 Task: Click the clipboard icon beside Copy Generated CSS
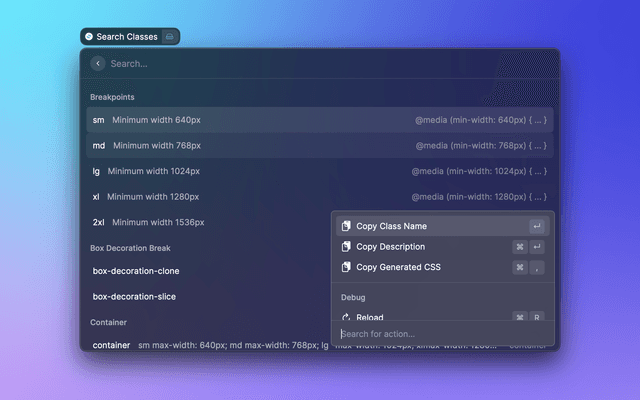coord(345,268)
